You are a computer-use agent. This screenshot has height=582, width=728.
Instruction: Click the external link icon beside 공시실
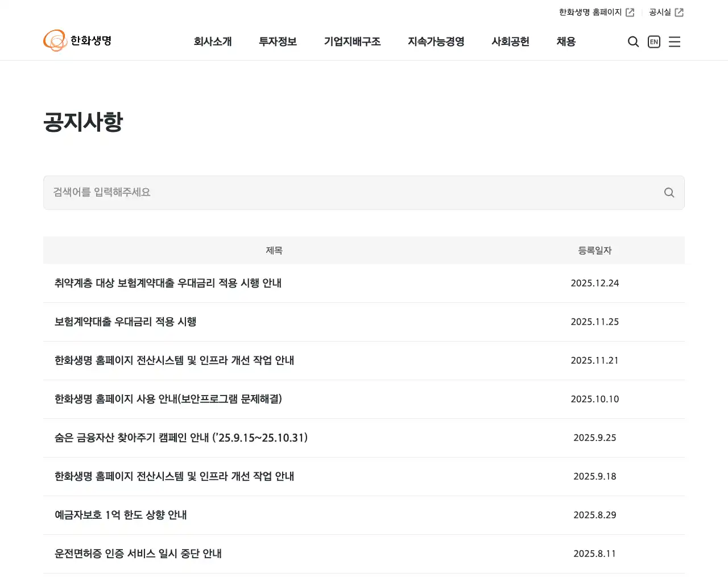tap(680, 11)
